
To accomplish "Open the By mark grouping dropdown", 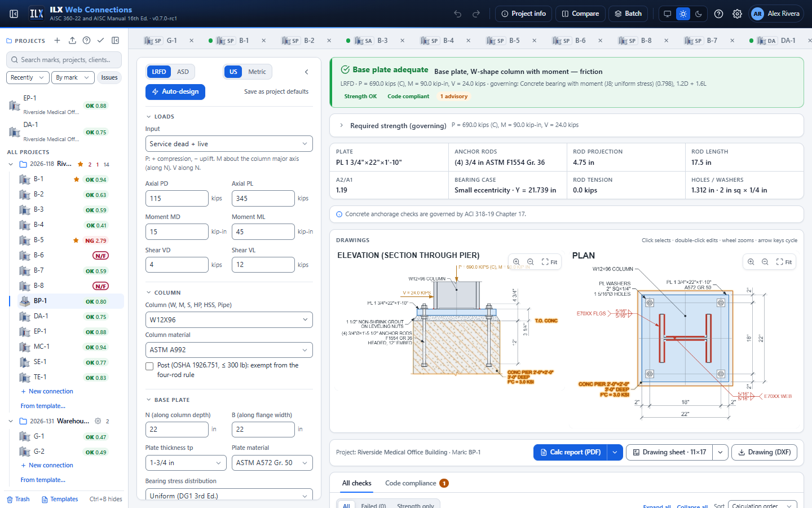I will coord(72,77).
